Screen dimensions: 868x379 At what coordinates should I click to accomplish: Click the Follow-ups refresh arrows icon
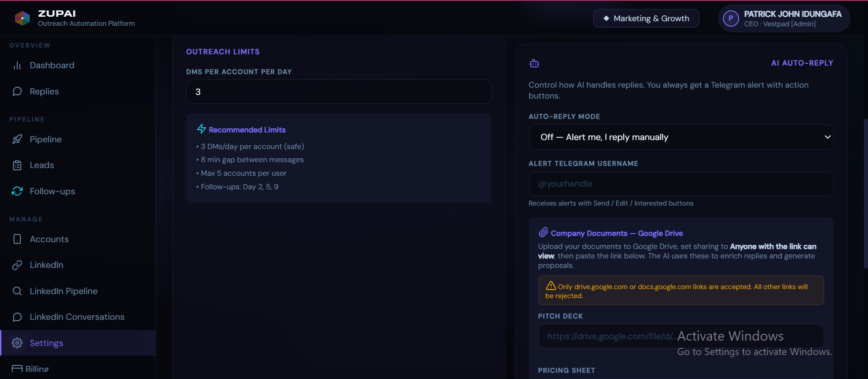click(x=17, y=191)
